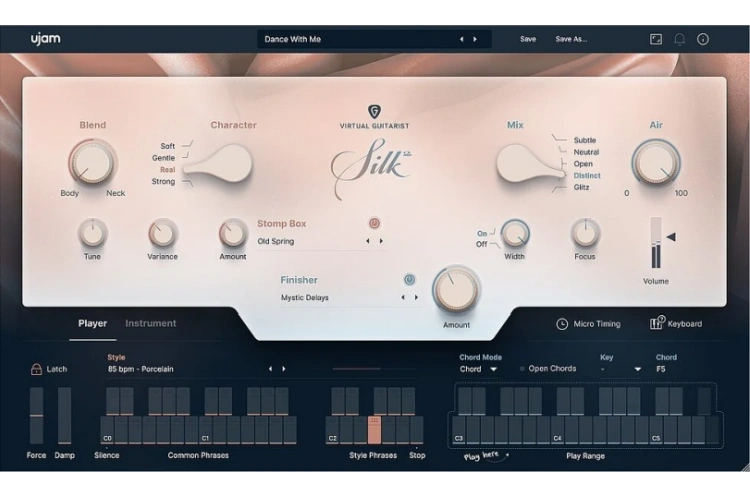The width and height of the screenshot is (750, 500).
Task: Open the Dance With Me preset list
Action: coord(350,39)
